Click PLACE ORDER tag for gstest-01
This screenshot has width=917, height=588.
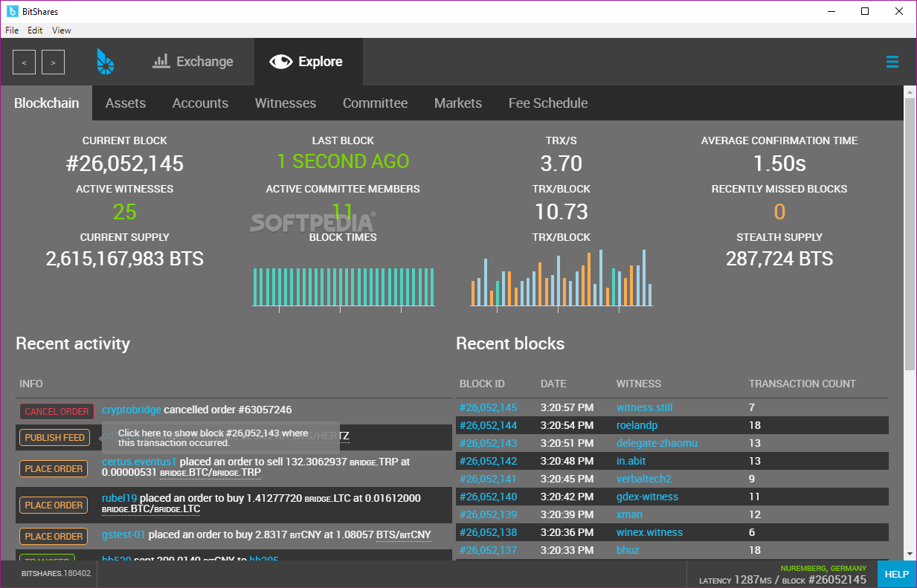click(x=54, y=537)
